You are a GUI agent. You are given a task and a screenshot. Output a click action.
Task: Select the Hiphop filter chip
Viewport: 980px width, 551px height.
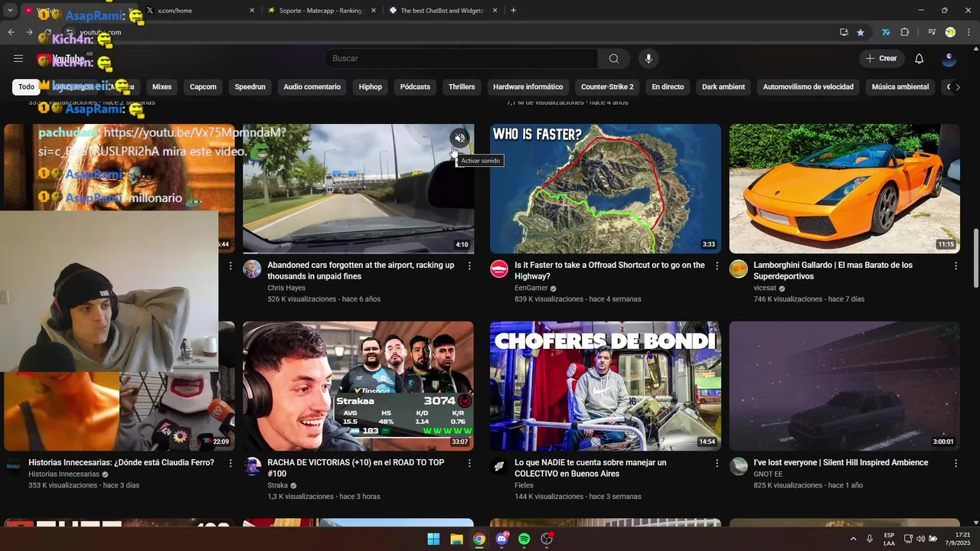coord(370,86)
